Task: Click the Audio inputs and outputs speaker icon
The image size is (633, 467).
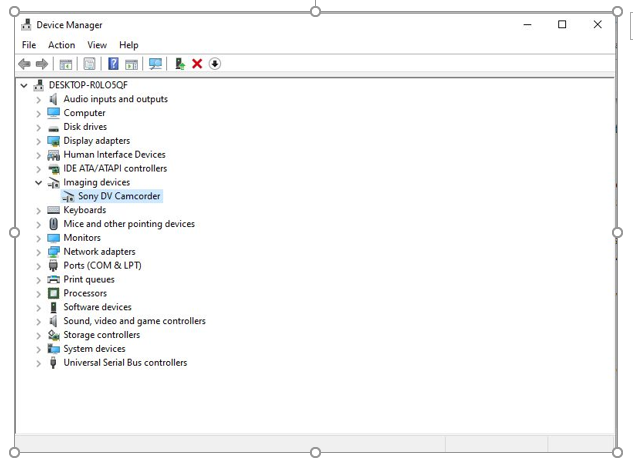Action: click(53, 99)
